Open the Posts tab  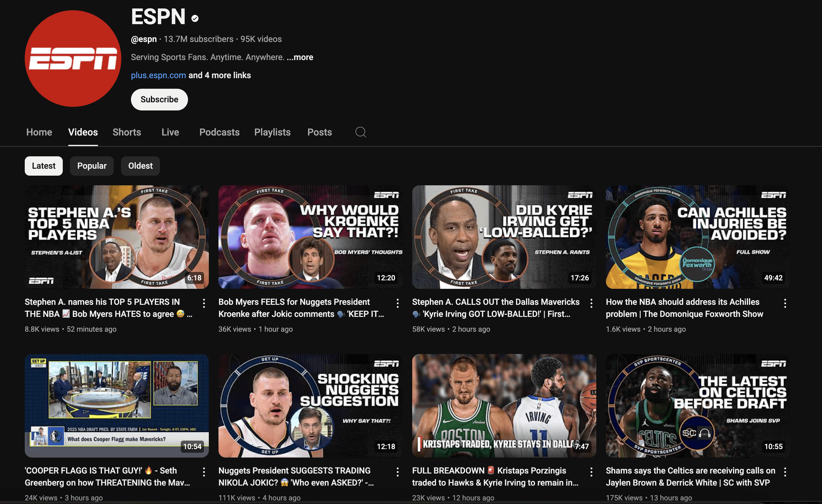point(320,132)
